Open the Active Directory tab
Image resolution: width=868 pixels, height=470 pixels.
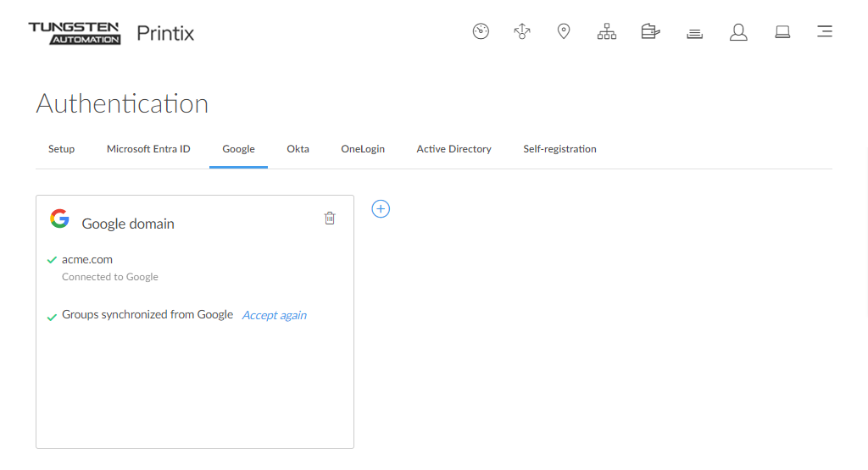453,149
